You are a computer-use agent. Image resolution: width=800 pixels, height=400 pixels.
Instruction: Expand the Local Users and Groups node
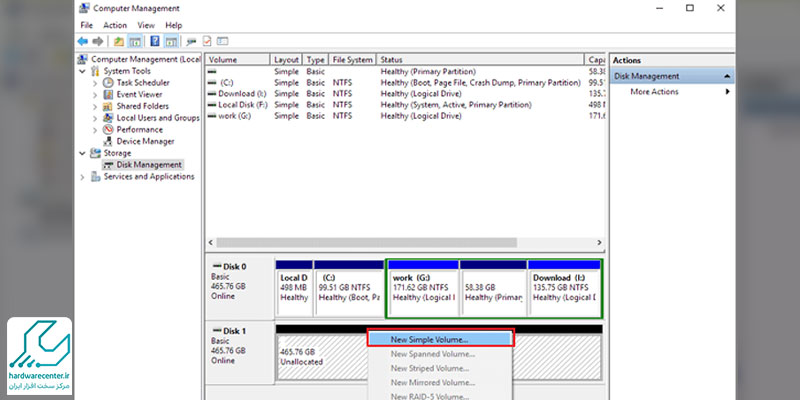tap(95, 118)
